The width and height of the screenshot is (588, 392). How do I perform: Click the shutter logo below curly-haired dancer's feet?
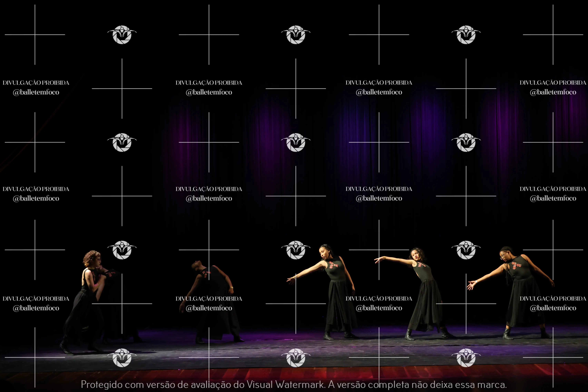tap(122, 358)
